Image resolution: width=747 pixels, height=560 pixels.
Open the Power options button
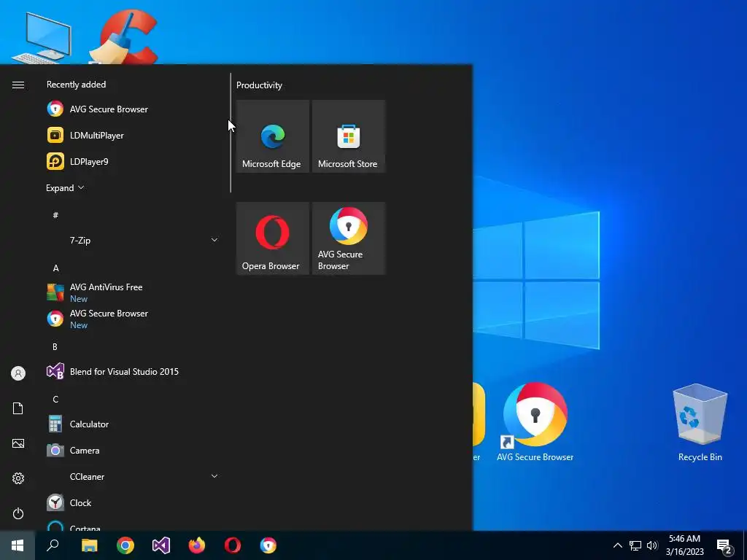(18, 513)
